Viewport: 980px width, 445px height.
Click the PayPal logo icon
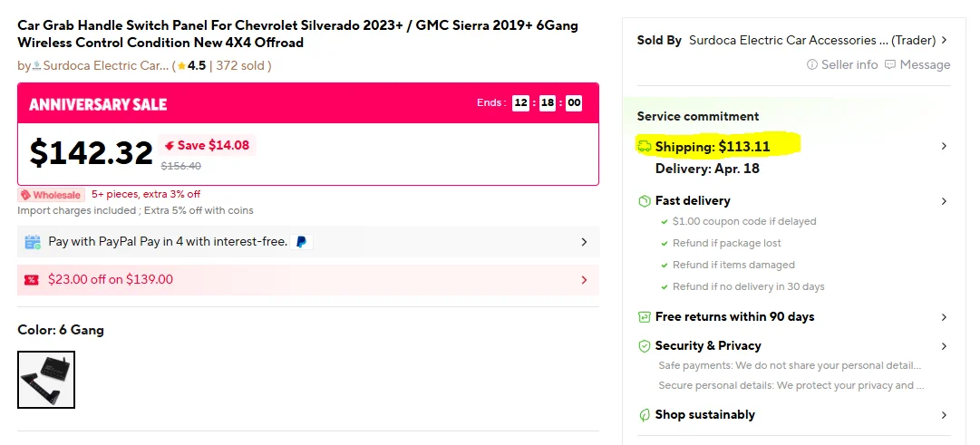point(301,242)
